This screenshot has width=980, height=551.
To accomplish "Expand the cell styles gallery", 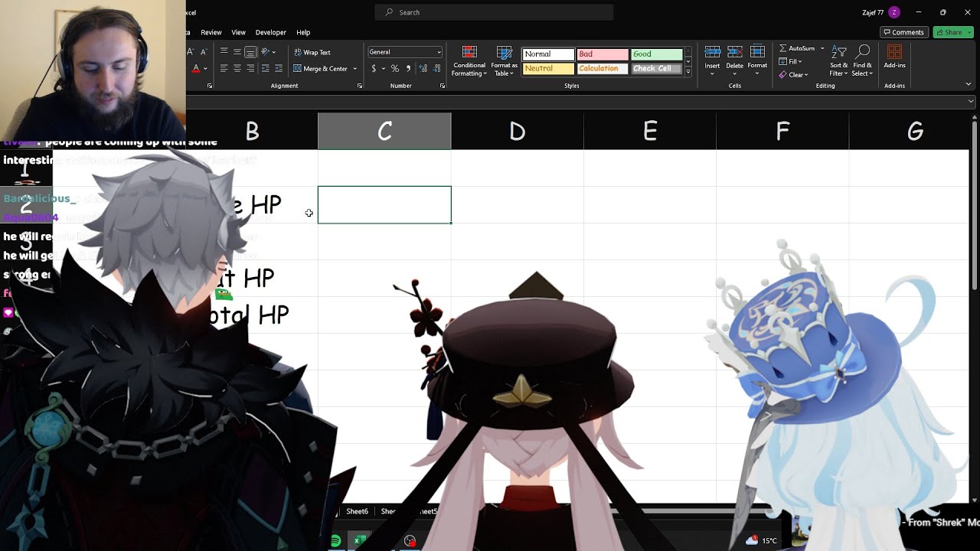I will tap(688, 71).
